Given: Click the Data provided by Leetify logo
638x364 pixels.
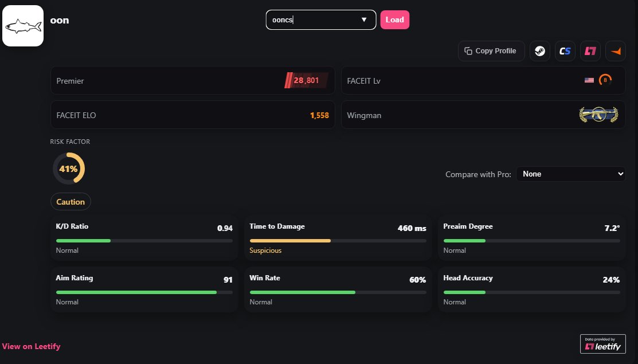Looking at the screenshot, I should [x=602, y=344].
